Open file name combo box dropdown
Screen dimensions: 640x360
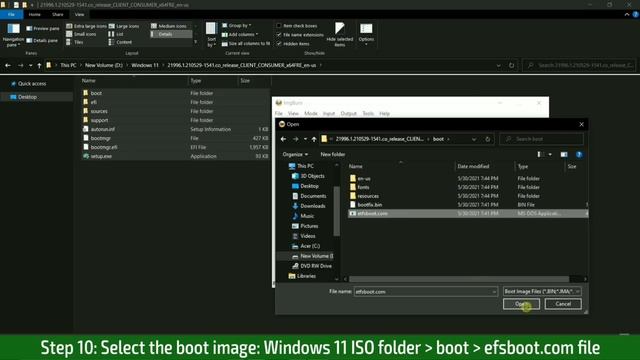(494, 292)
